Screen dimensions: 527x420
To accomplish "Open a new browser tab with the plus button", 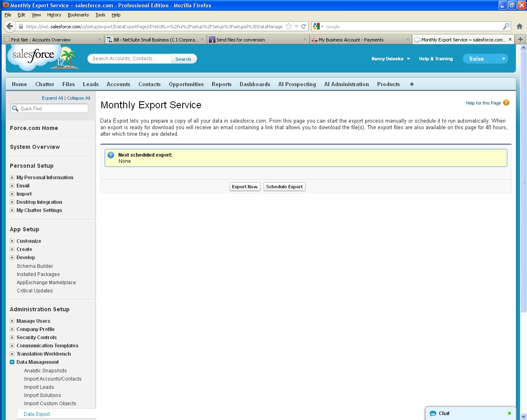I will 520,39.
